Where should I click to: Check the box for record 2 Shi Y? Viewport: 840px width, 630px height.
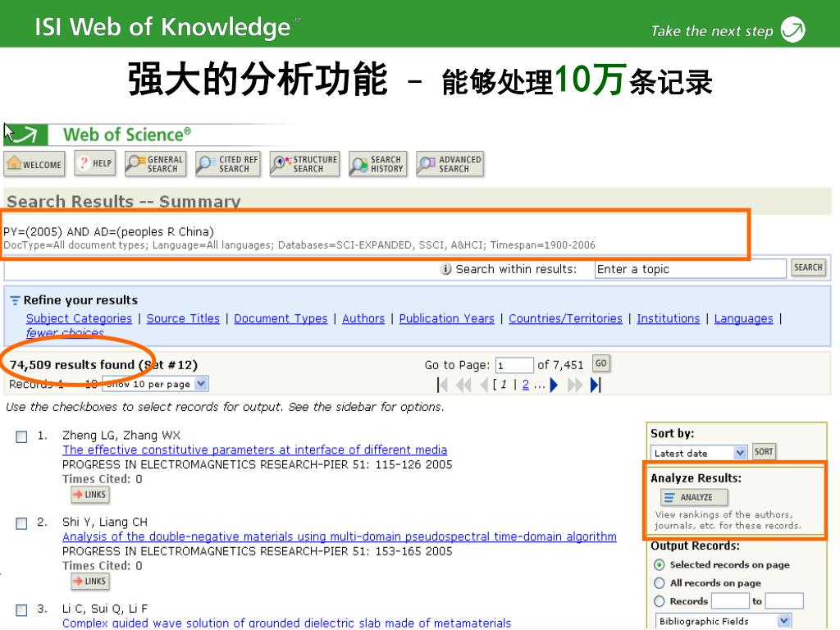(x=21, y=523)
